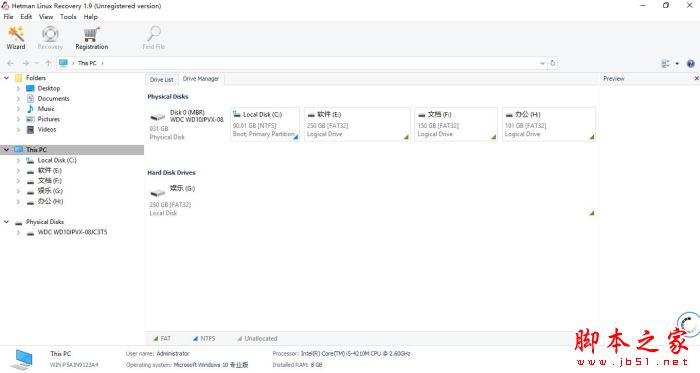Select Documents in the folder tree

pos(54,99)
